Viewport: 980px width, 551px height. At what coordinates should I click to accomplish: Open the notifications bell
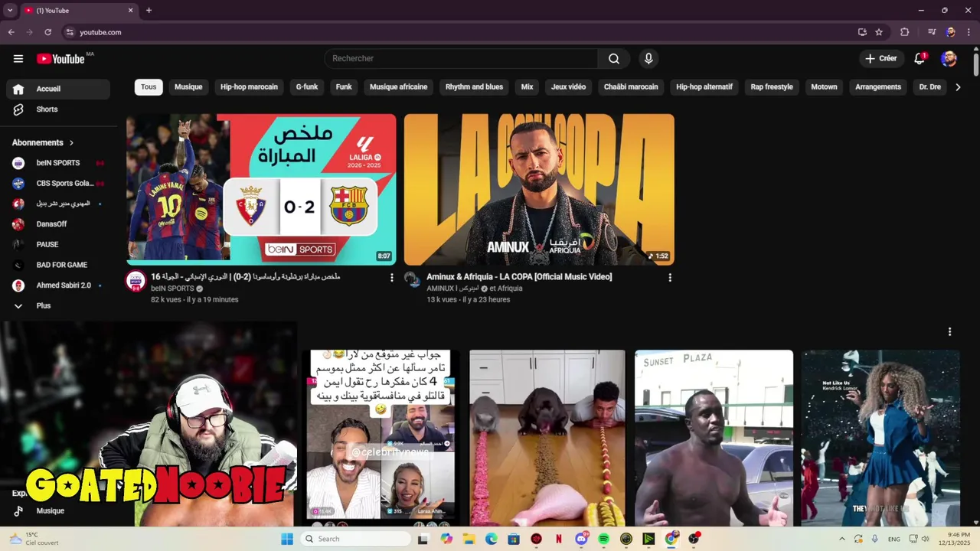tap(920, 59)
